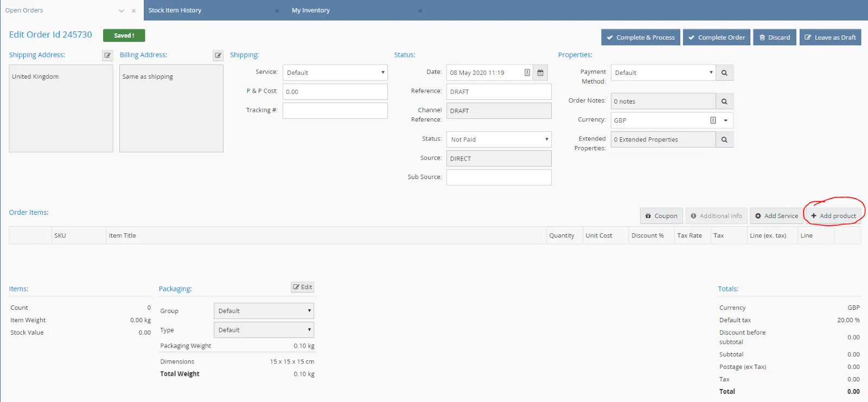Open the Currency GBP dropdown arrow
This screenshot has width=868, height=402.
(x=725, y=120)
